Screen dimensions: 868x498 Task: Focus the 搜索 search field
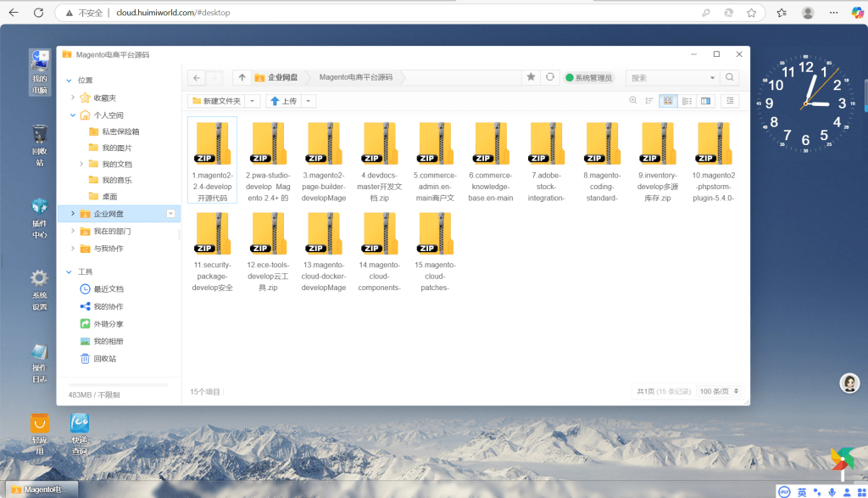[668, 77]
